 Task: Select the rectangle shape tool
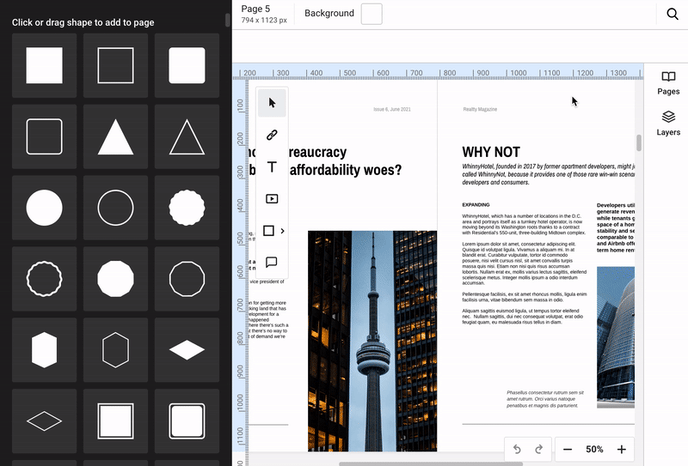(269, 231)
